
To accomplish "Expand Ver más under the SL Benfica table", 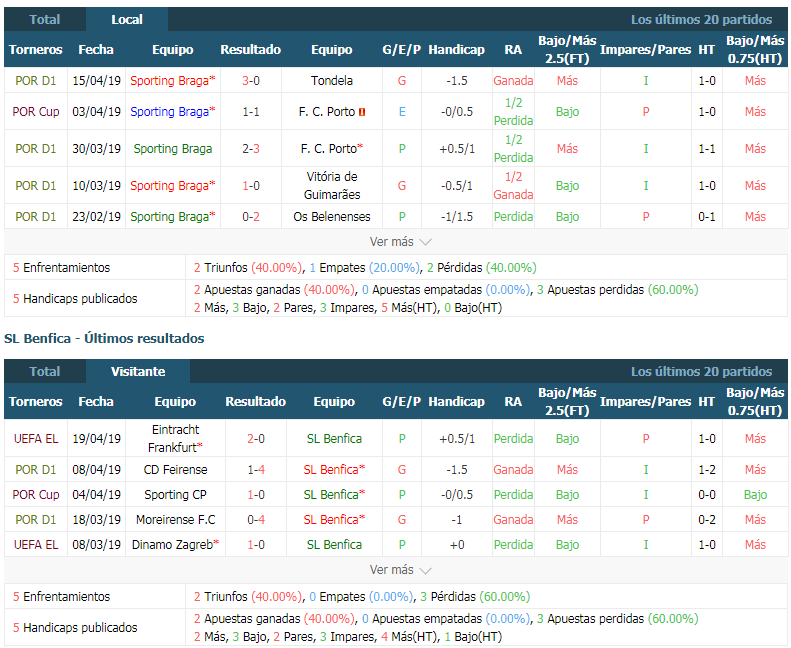I will click(x=401, y=570).
